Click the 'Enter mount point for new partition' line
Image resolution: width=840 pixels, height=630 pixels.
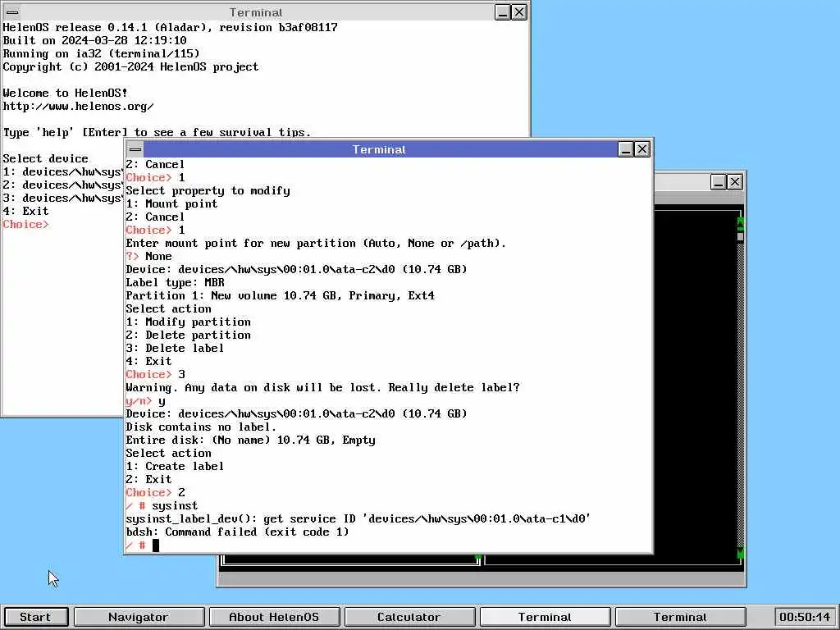point(316,243)
